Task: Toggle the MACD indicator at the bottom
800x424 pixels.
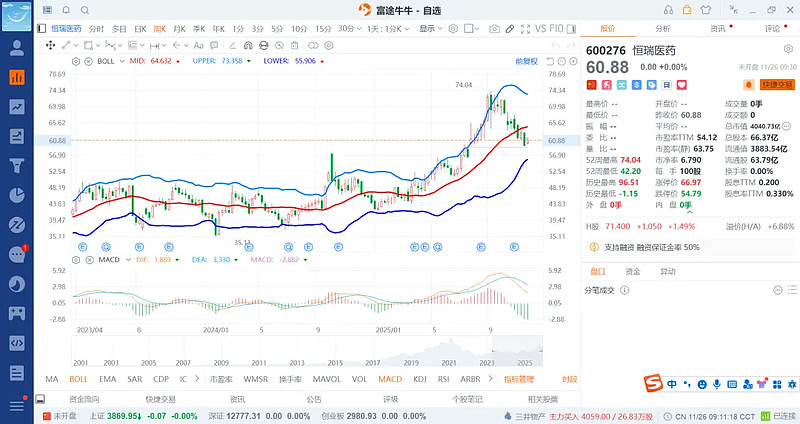Action: (390, 379)
